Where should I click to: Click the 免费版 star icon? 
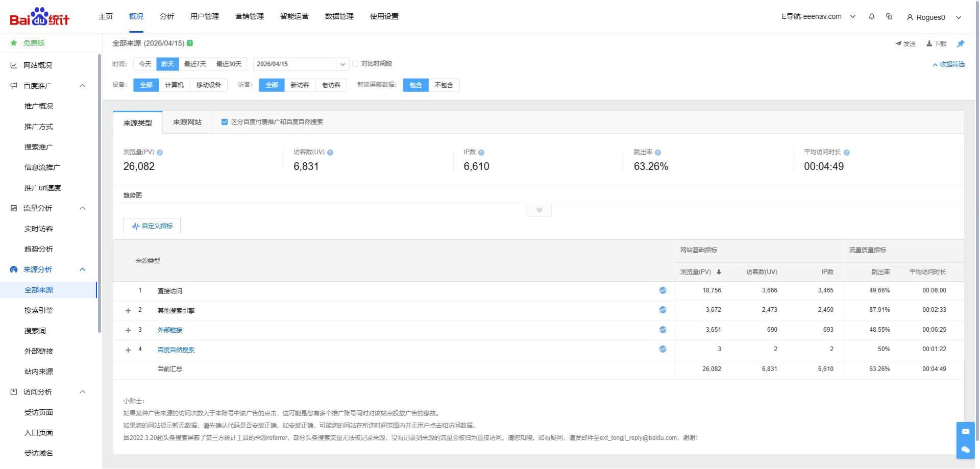pyautogui.click(x=14, y=43)
